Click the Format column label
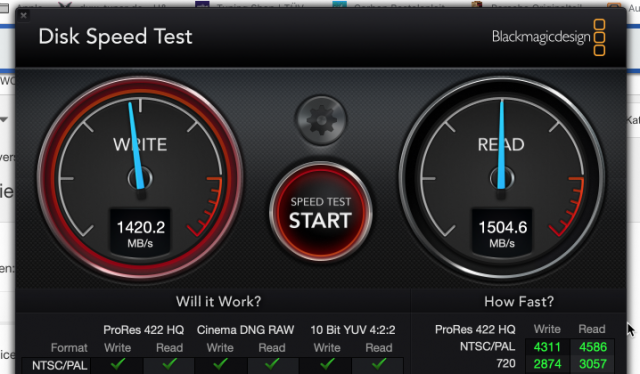This screenshot has width=640, height=374. (69, 347)
